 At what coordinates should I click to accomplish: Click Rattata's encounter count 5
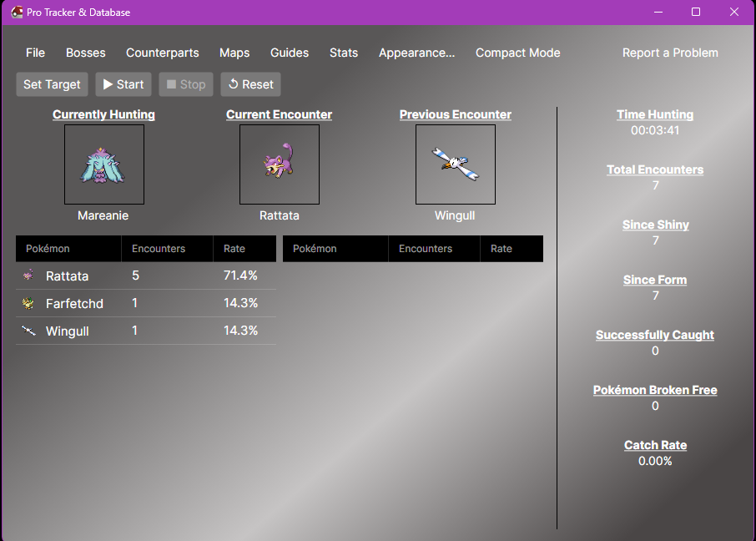[x=135, y=276]
